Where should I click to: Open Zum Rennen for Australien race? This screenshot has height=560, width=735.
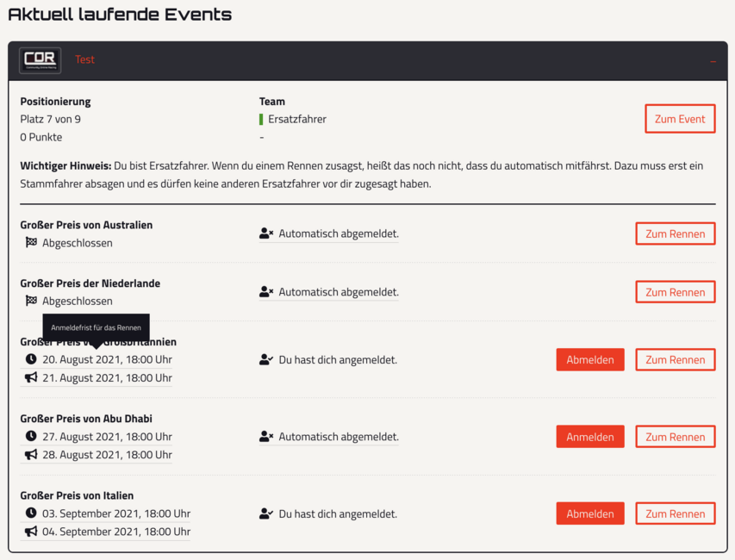pos(675,233)
